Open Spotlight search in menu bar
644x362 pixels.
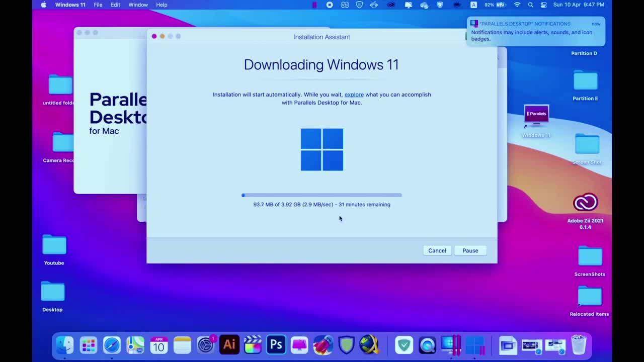tap(530, 5)
